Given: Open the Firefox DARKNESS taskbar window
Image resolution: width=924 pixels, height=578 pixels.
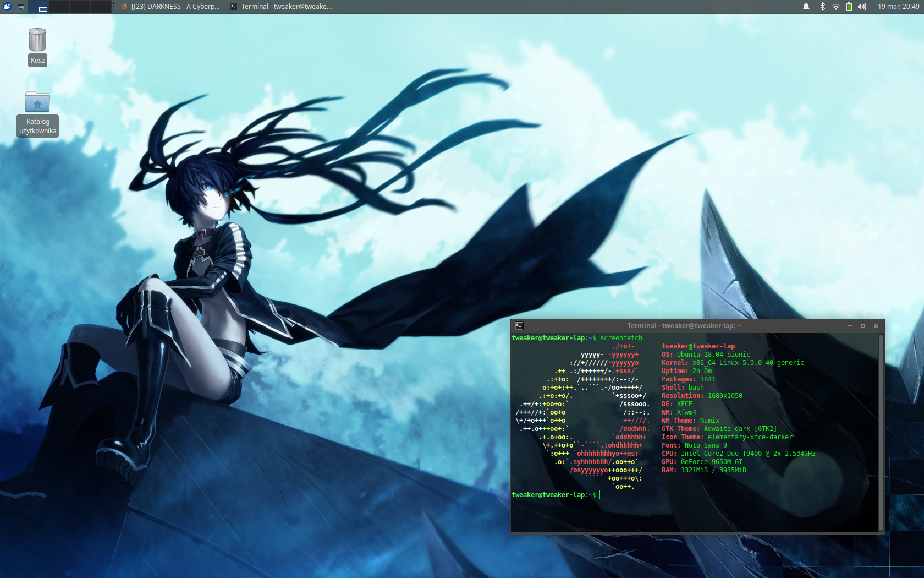Looking at the screenshot, I should (170, 7).
